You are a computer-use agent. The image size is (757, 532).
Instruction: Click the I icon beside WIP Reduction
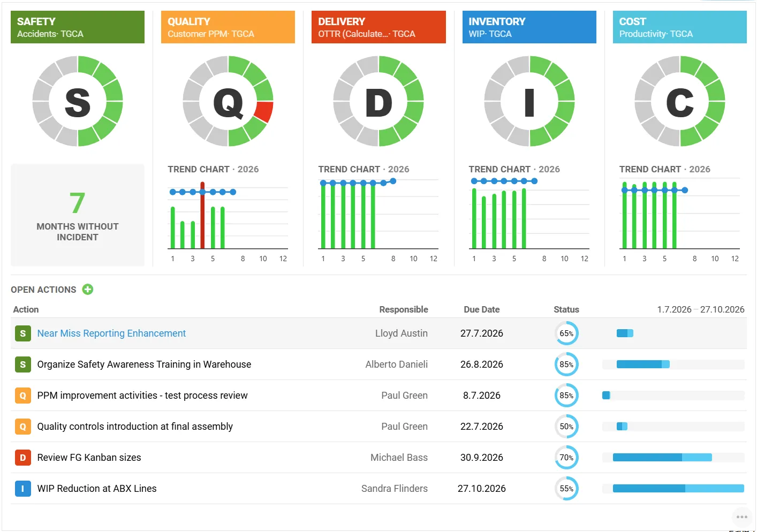(22, 489)
